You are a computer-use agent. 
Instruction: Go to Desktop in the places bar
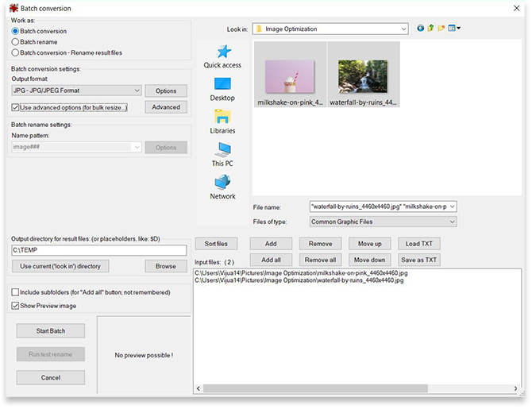(222, 89)
